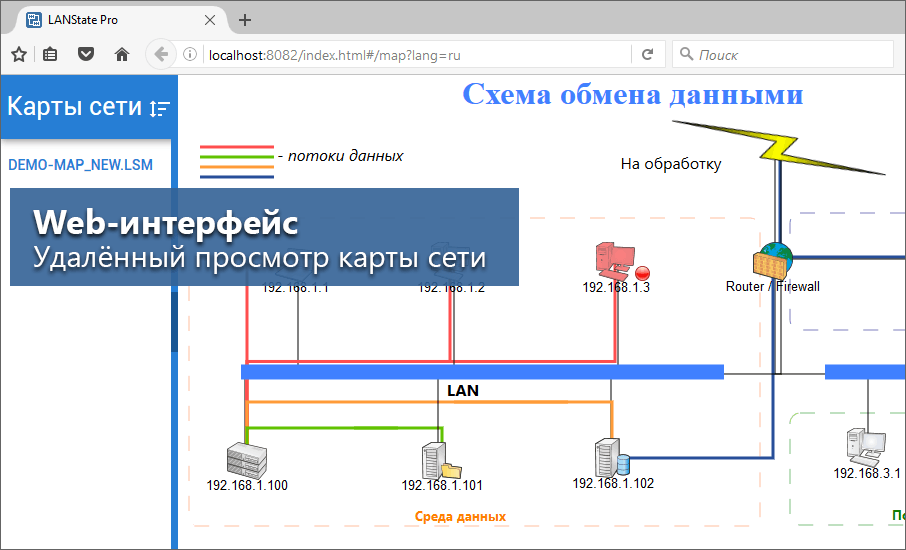The height and width of the screenshot is (550, 906).
Task: Click the Среда данных zone label
Action: pos(461,517)
